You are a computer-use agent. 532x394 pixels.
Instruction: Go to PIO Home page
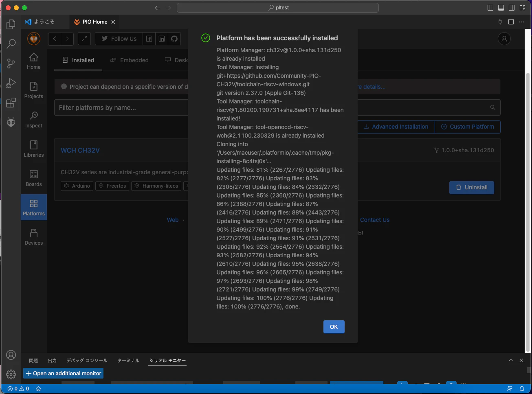click(x=34, y=61)
